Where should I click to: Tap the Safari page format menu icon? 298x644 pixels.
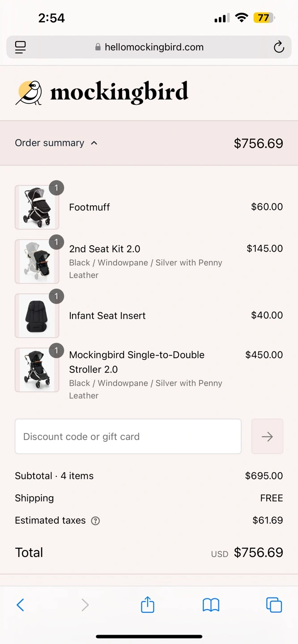tap(21, 47)
